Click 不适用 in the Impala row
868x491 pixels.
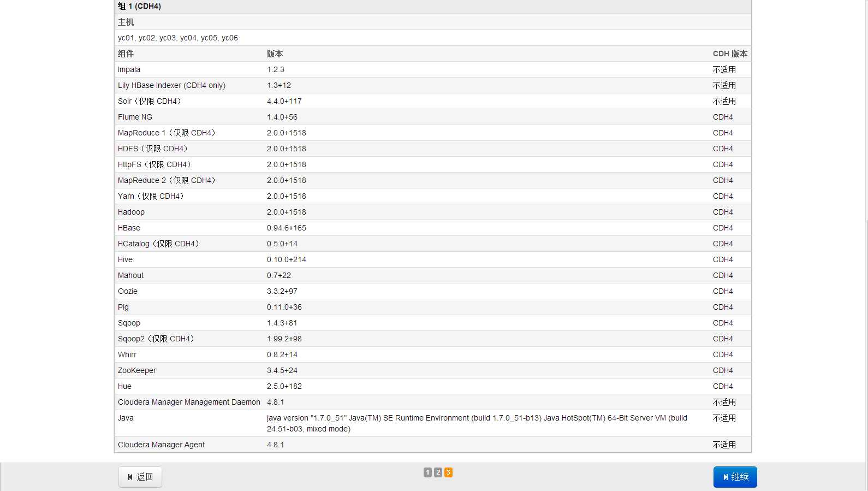click(x=724, y=69)
